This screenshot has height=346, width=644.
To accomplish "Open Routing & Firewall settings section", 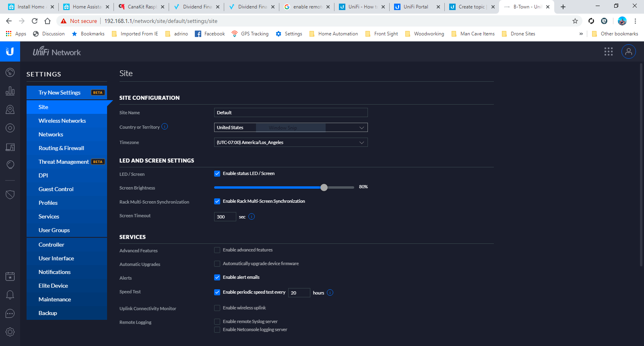I will pos(62,148).
